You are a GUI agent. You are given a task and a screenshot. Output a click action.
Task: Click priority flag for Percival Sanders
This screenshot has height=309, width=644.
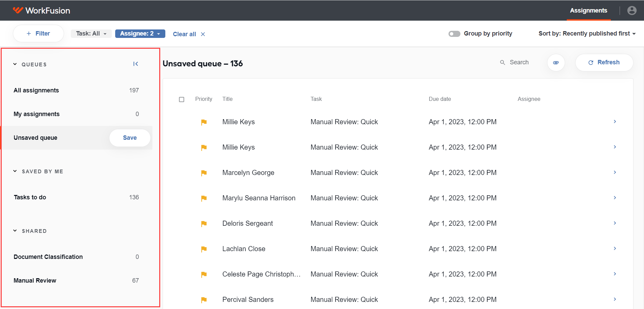[204, 300]
